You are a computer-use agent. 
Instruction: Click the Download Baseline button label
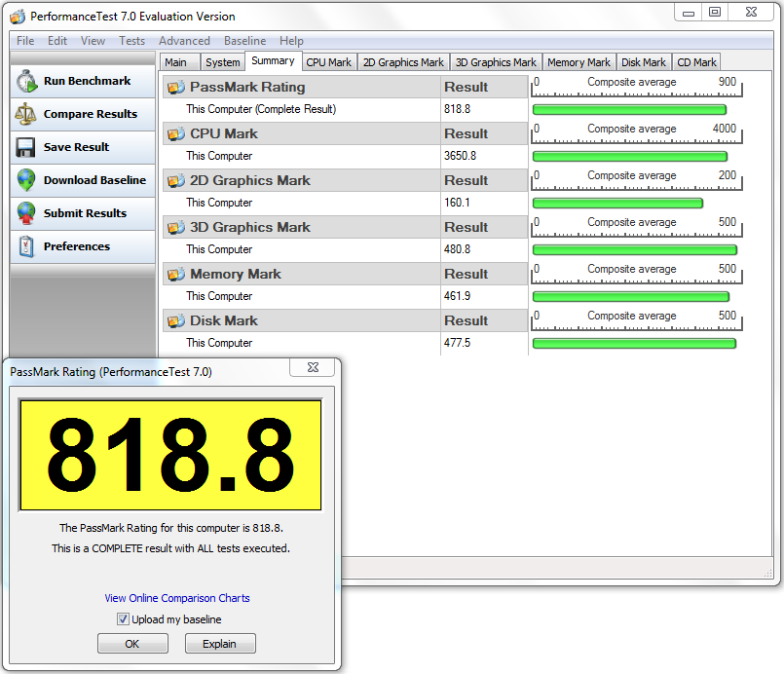95,180
